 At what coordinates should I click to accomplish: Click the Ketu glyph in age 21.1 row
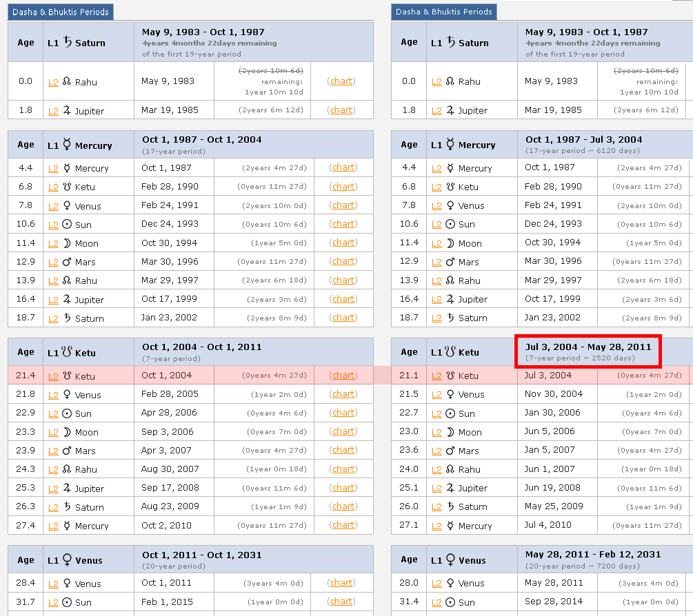(450, 376)
